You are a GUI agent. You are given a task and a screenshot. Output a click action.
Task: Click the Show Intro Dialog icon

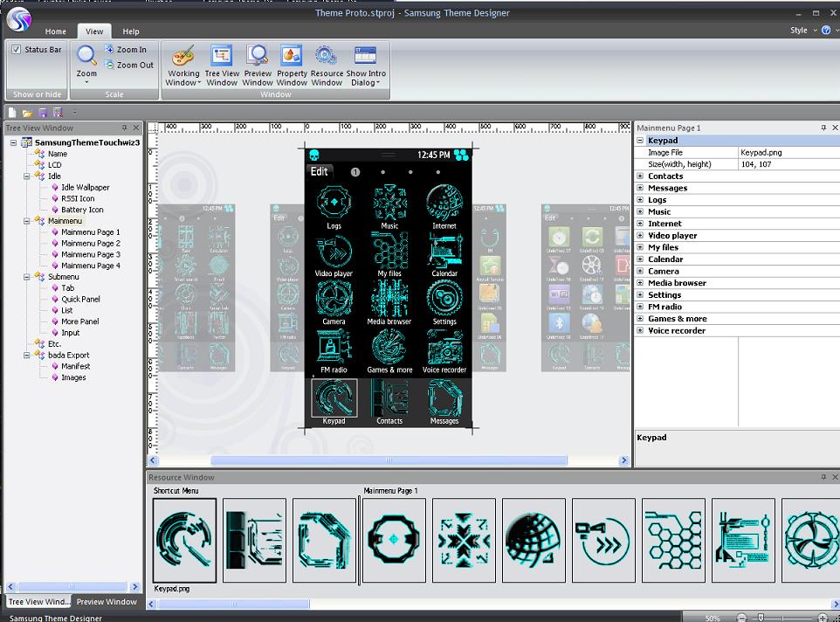(365, 56)
